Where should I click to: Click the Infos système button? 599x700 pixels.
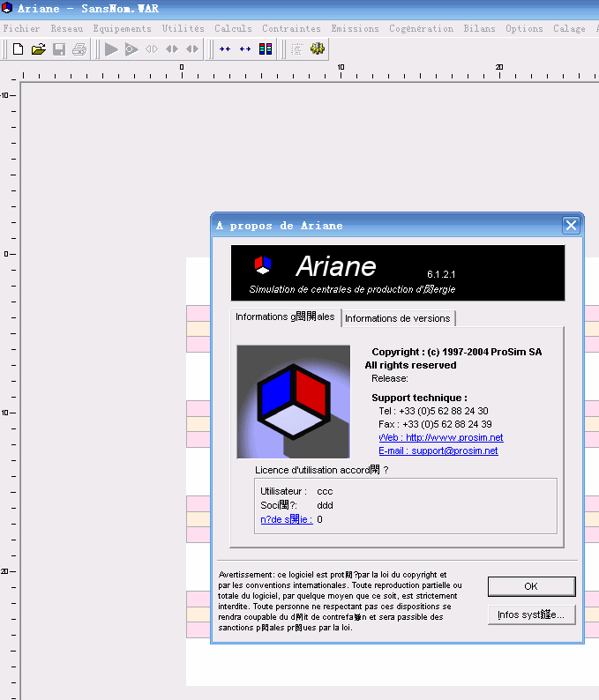pos(531,614)
